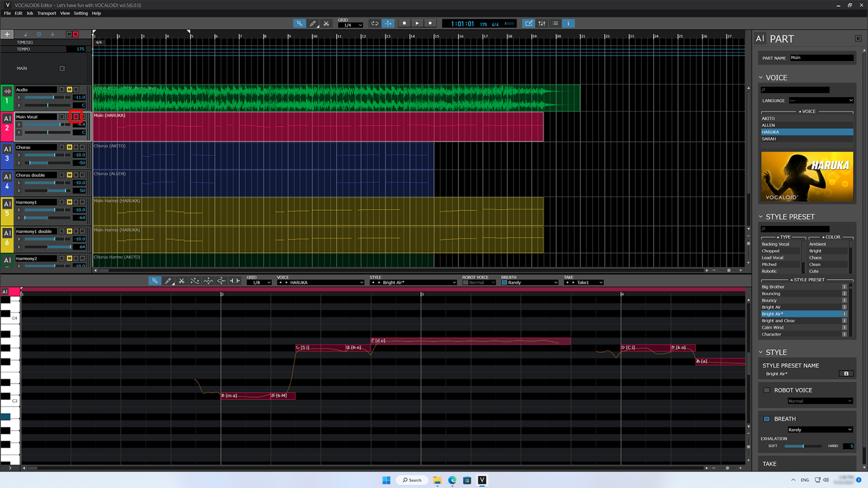Image resolution: width=868 pixels, height=488 pixels.
Task: Click the add track plus icon
Action: coord(7,34)
